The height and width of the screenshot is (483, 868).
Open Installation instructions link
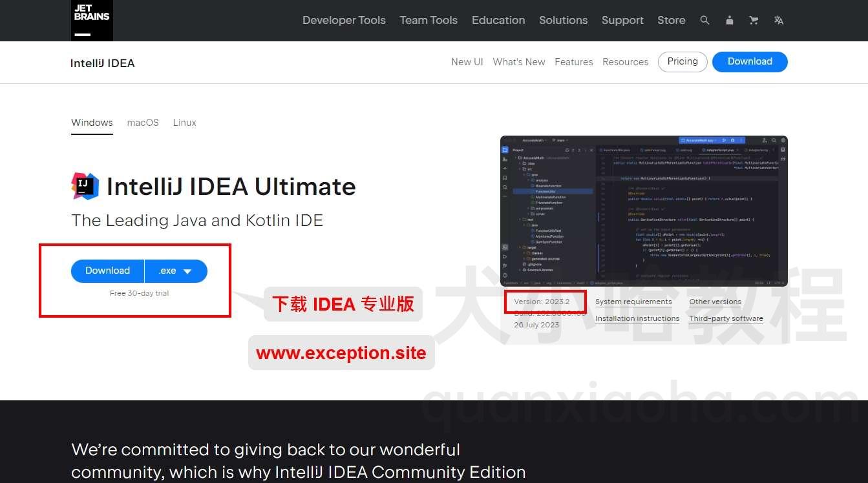637,318
